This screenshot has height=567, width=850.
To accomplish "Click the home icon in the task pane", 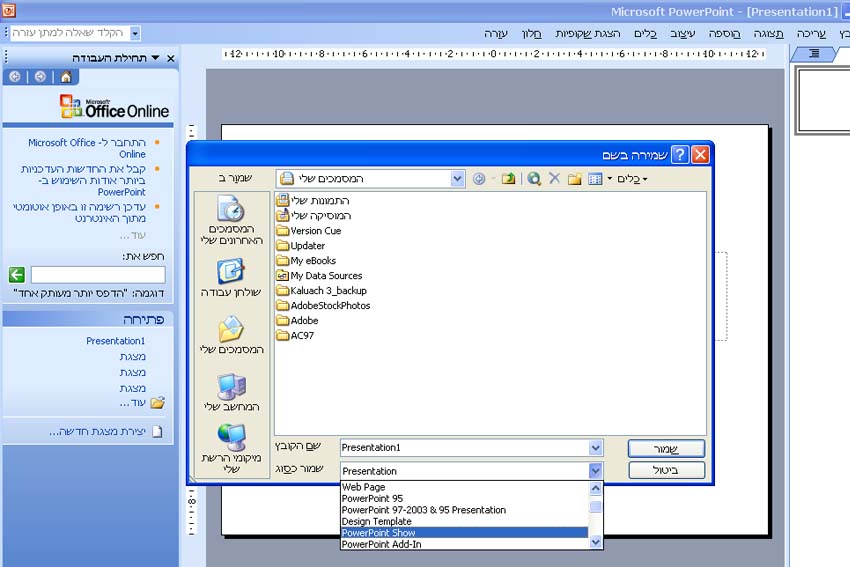I will (x=66, y=77).
